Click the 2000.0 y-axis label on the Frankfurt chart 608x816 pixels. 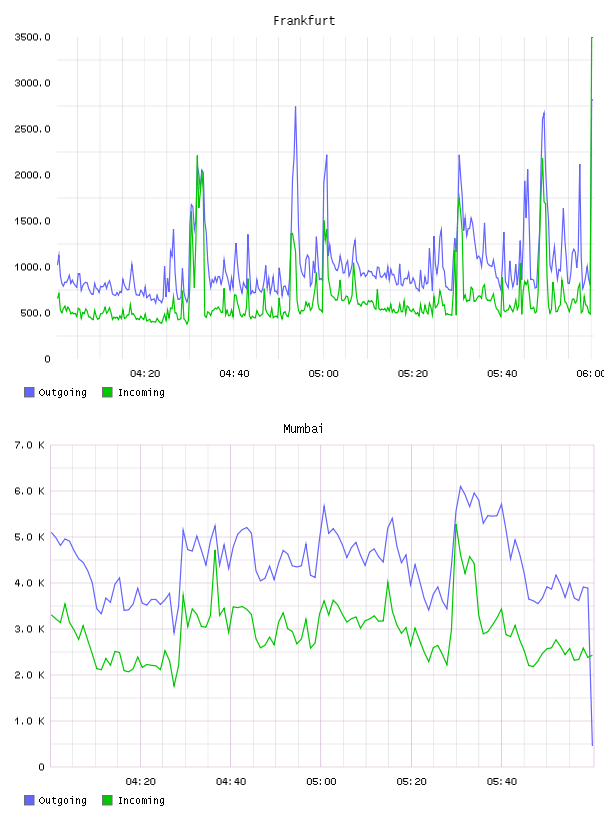pos(32,175)
